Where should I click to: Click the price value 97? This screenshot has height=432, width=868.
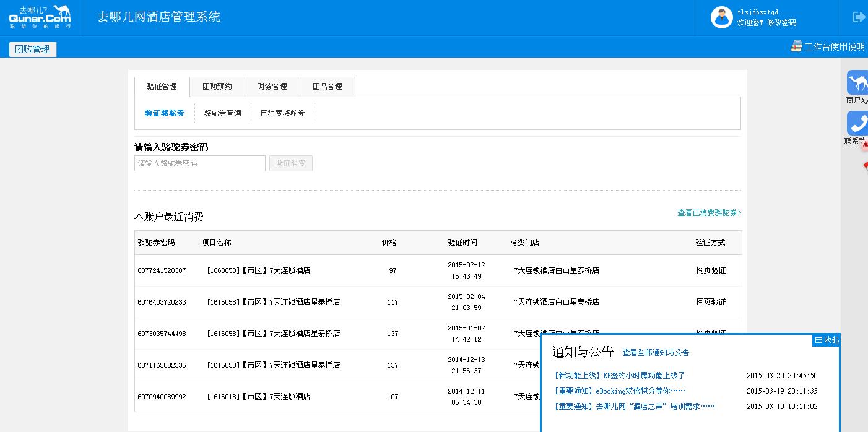pos(393,270)
